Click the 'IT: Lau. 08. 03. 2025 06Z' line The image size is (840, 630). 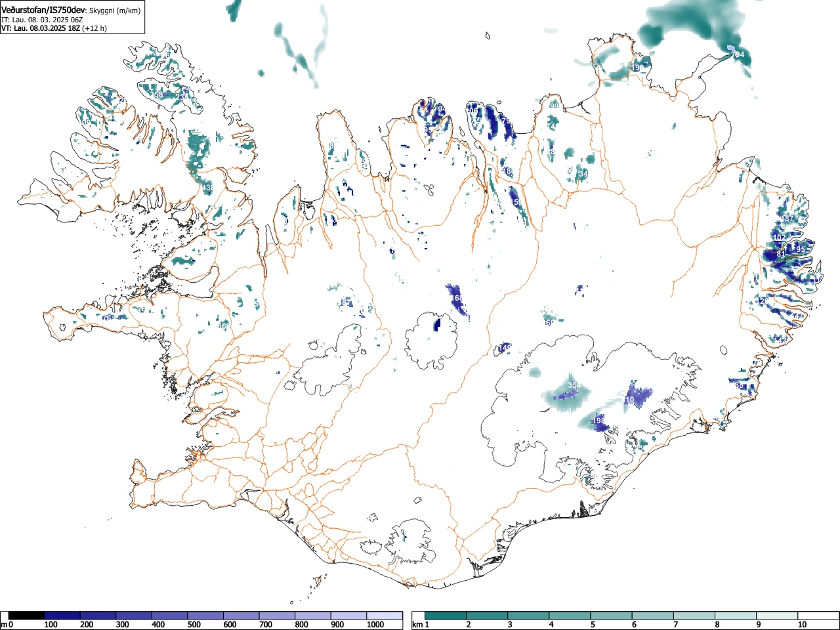click(x=42, y=20)
